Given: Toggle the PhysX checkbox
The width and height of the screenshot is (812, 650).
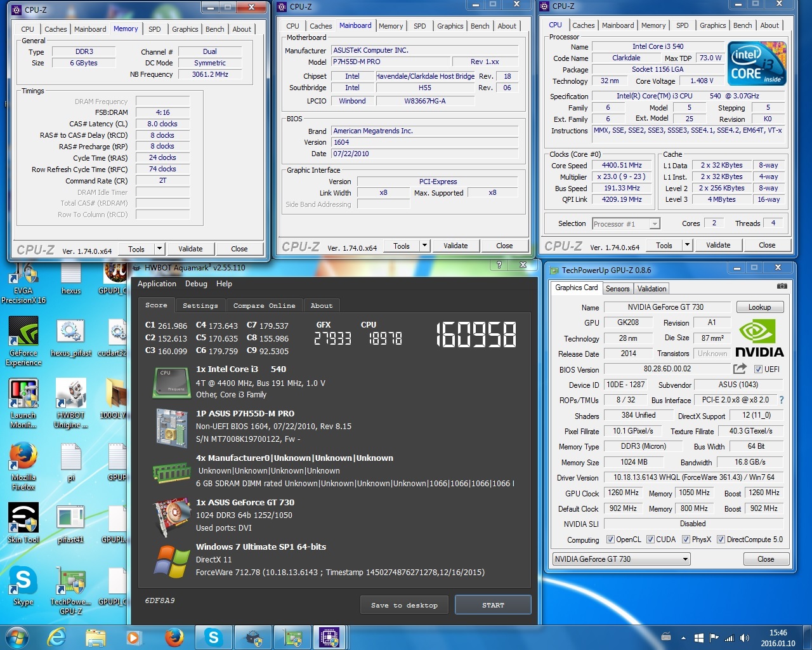Looking at the screenshot, I should click(x=686, y=540).
